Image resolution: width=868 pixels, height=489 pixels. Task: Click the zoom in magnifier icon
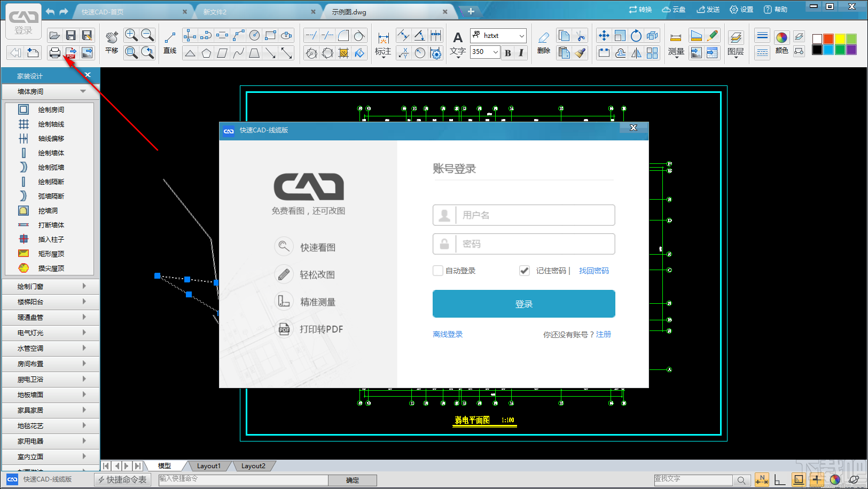(x=131, y=35)
